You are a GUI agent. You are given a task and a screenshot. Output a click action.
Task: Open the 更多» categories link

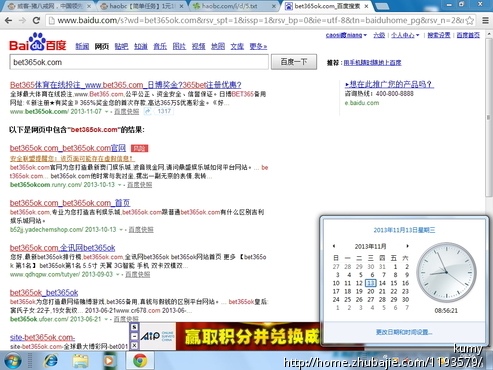(x=258, y=46)
